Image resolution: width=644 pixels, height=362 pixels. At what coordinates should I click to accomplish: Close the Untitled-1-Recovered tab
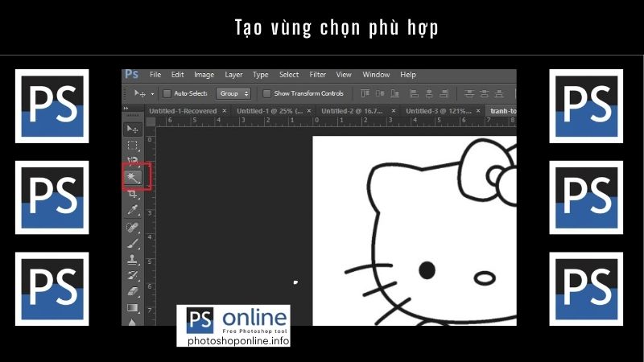225,111
